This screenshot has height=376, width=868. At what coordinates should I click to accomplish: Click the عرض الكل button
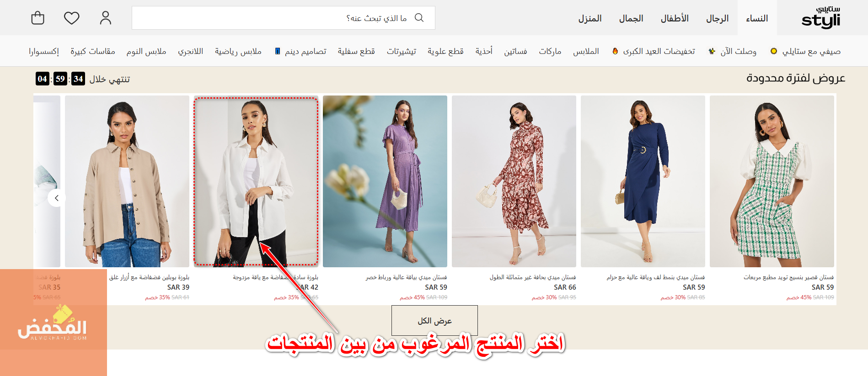434,321
